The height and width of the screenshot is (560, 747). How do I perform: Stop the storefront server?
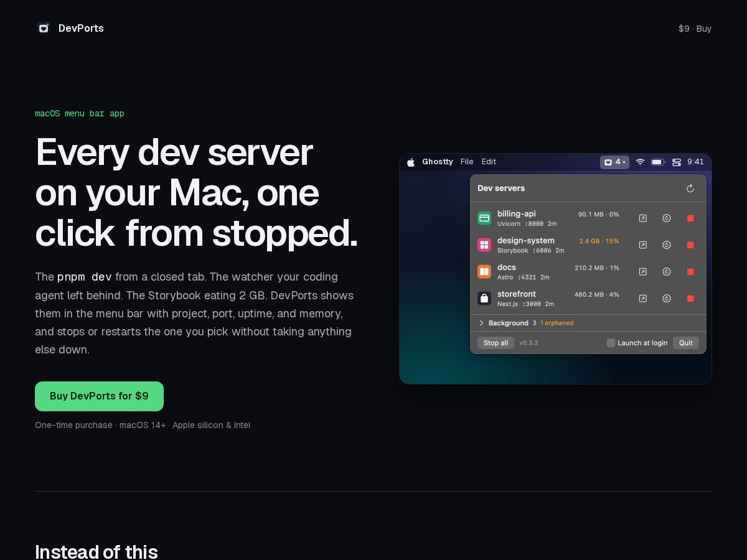click(x=690, y=298)
